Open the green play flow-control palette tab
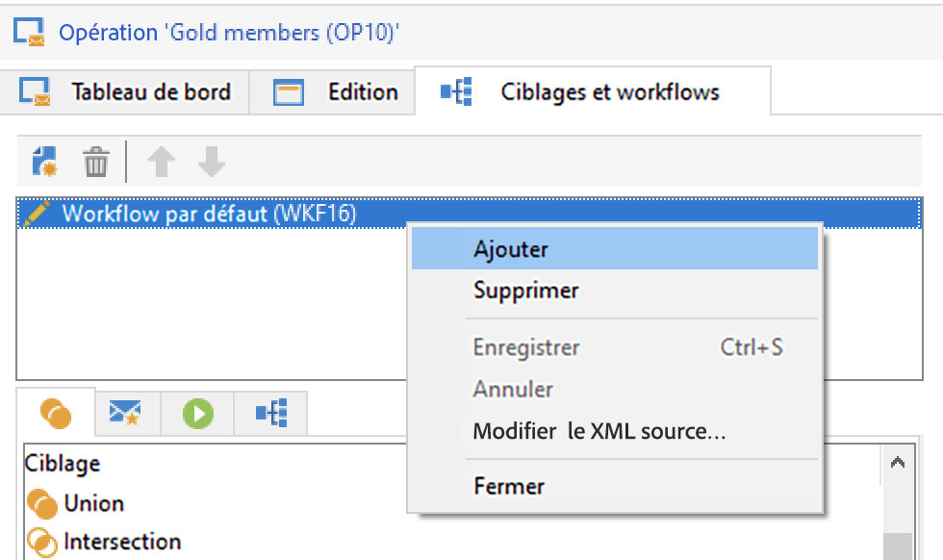This screenshot has width=943, height=560. (x=198, y=413)
